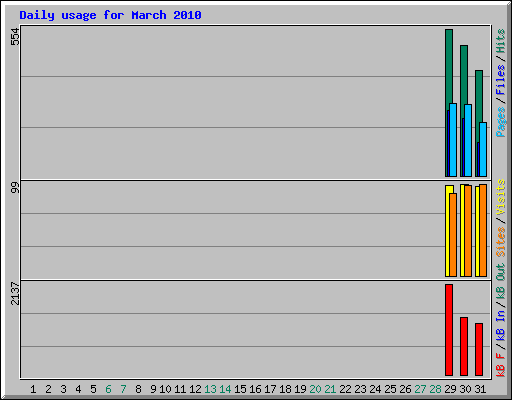
Task: Click the 'Files' legend label
Action: [501, 80]
